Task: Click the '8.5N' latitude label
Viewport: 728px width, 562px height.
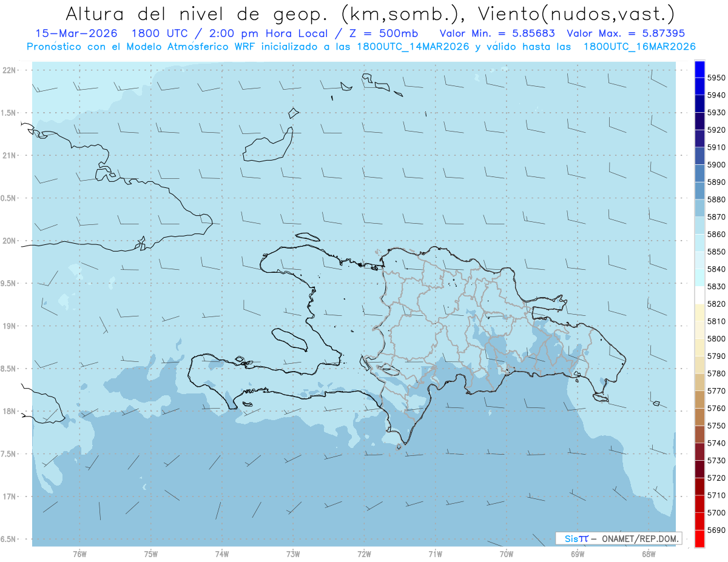Action: 8,369
